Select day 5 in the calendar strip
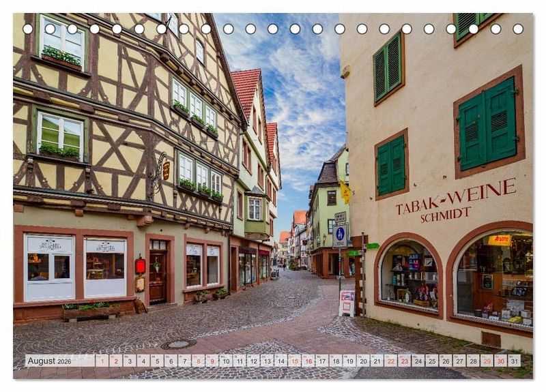 [157, 361]
